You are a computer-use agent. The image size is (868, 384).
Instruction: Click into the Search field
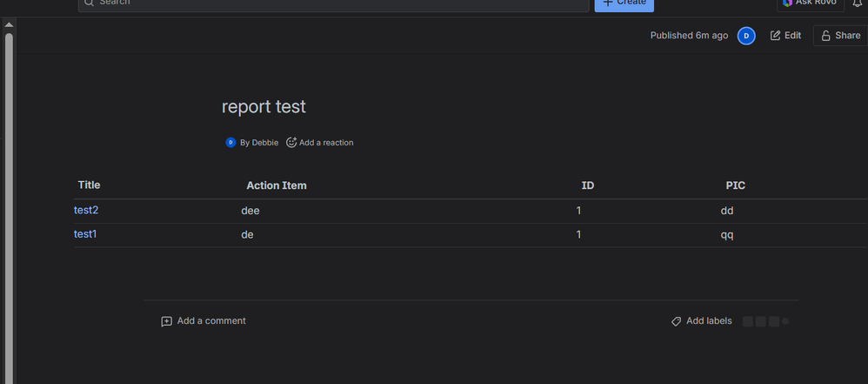(331, 3)
